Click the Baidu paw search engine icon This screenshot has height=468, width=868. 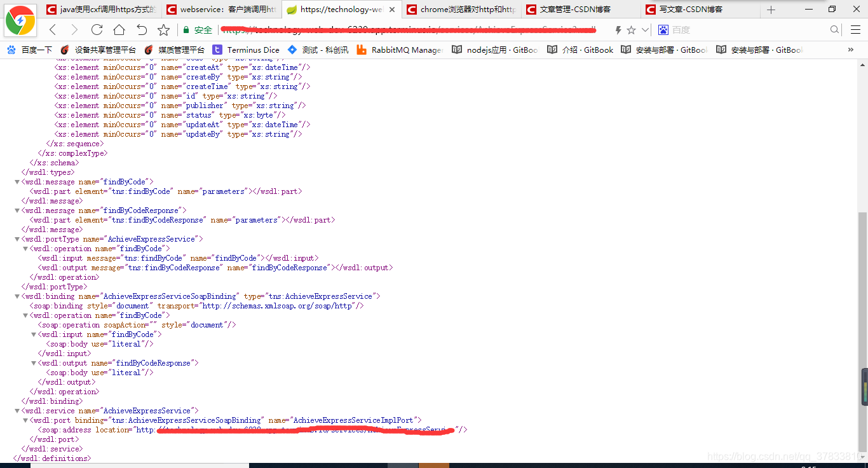click(663, 30)
